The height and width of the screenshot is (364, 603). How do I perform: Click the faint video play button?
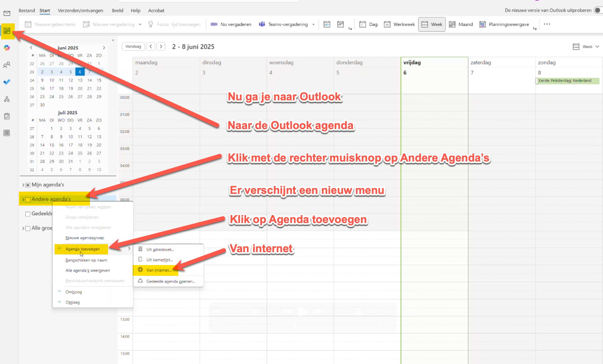303,312
